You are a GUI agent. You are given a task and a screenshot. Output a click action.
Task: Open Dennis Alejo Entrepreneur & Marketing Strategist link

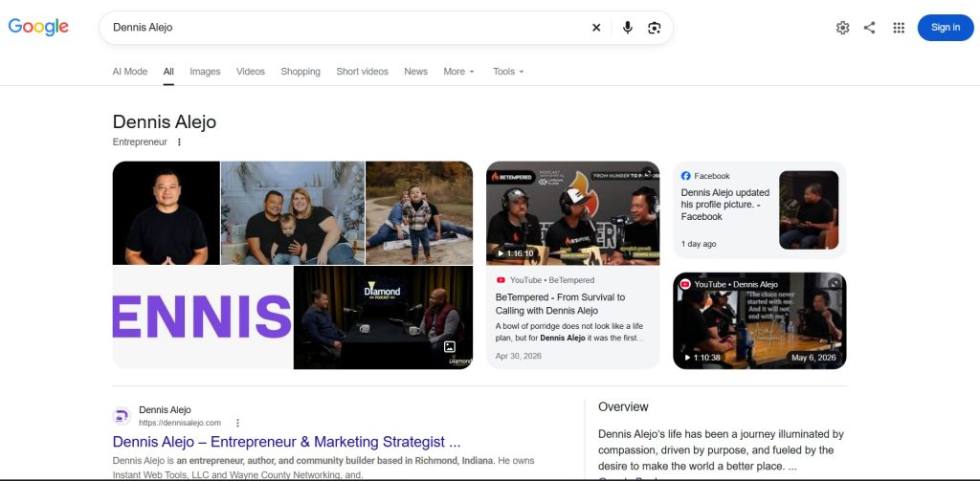[x=286, y=442]
